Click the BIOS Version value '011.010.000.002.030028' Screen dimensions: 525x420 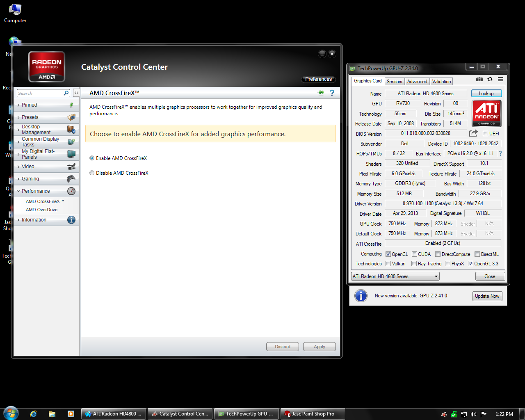pos(426,133)
